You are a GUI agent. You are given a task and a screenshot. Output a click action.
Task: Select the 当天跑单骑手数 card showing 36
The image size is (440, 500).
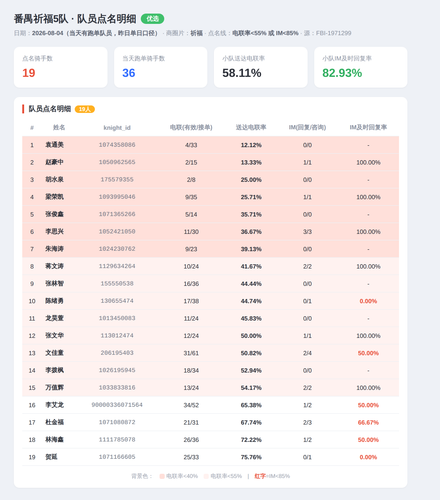161,67
